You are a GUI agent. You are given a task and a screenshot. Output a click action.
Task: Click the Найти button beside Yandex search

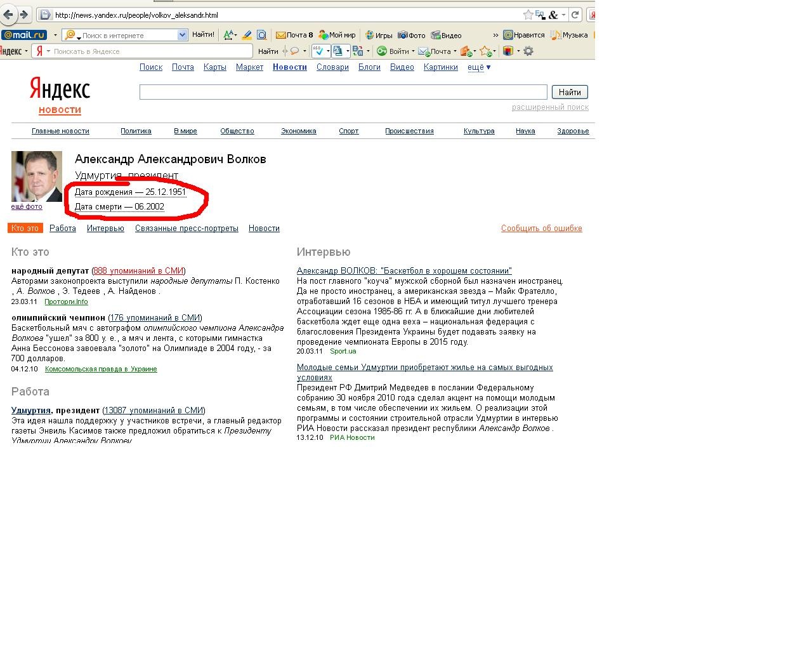pos(569,92)
